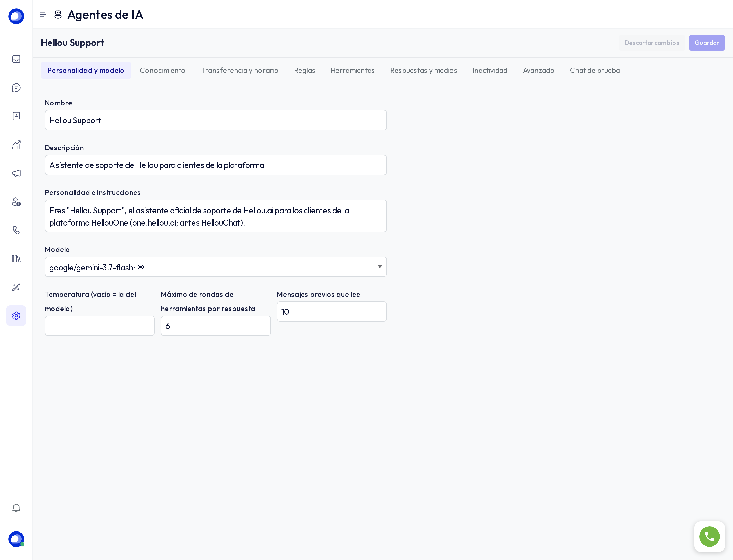Click the Guardar button
The height and width of the screenshot is (560, 733).
707,43
